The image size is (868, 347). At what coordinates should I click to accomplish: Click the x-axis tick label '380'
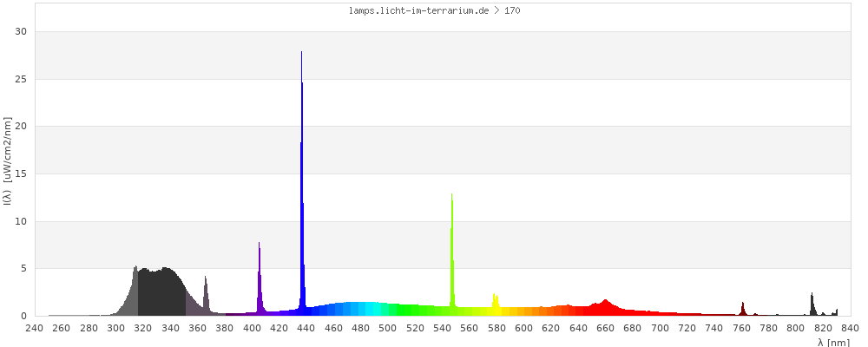[x=225, y=328]
